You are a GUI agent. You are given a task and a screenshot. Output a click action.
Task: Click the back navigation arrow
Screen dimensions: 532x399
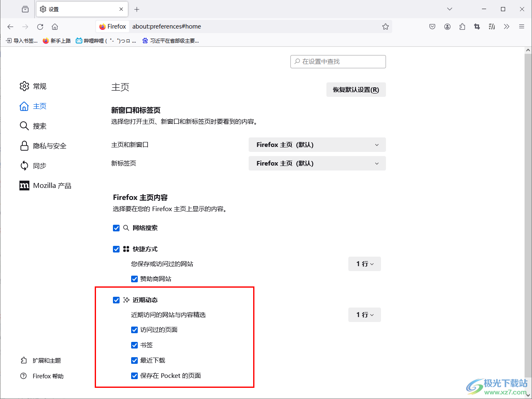click(10, 26)
